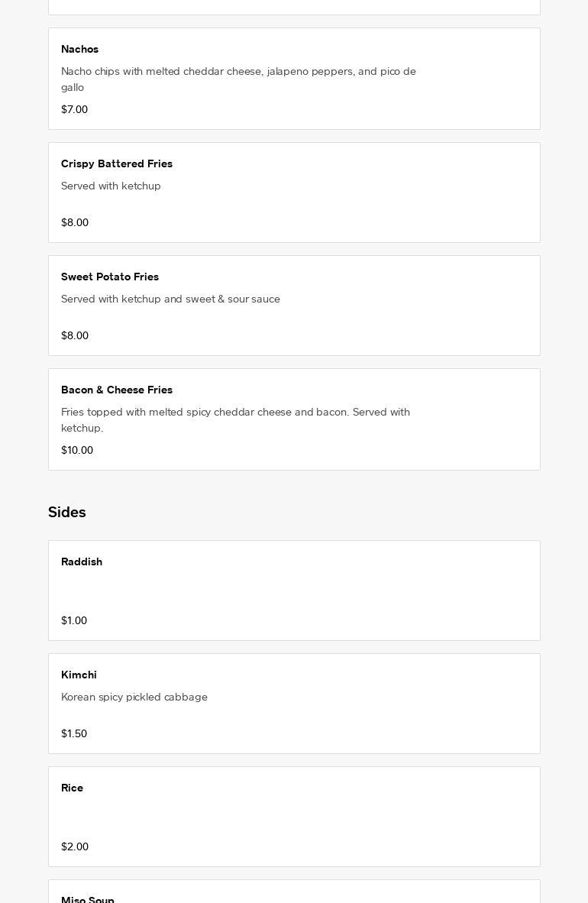Click 'Served with ketchup' description under Crispy Fries

pyautogui.click(x=111, y=186)
